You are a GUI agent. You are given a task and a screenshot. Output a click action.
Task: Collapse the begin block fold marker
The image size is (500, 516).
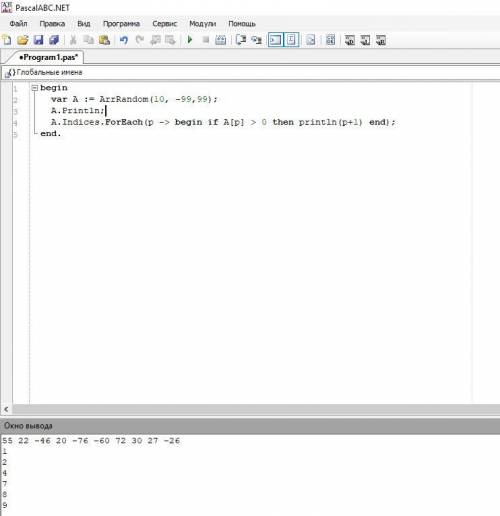click(x=35, y=88)
